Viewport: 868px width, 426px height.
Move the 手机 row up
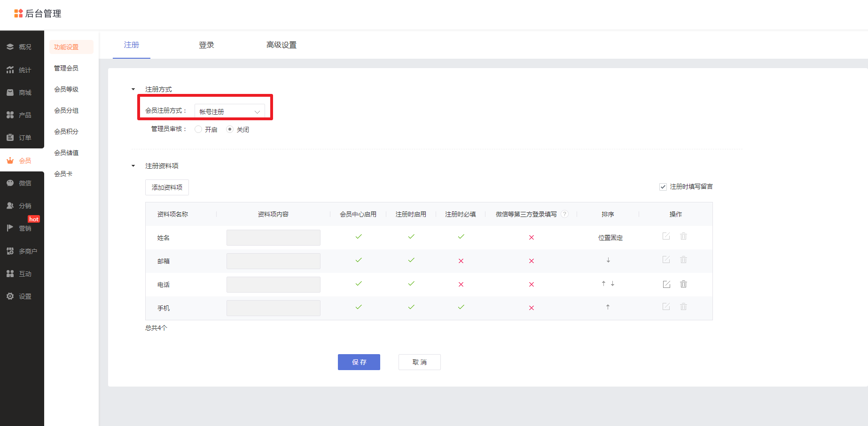pyautogui.click(x=608, y=307)
